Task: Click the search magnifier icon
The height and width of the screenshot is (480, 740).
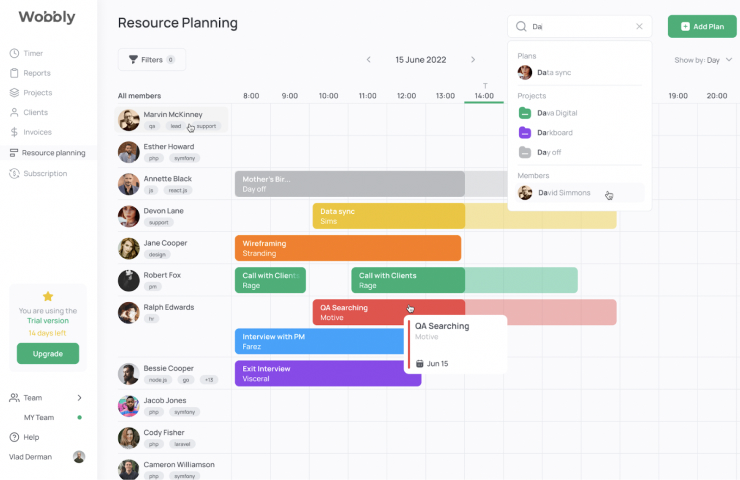Action: click(521, 26)
